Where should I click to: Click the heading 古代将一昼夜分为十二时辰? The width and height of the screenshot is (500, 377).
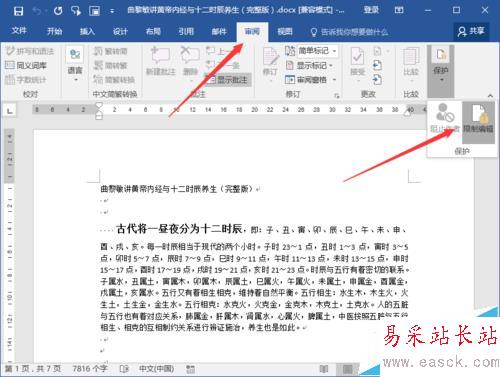(x=179, y=229)
